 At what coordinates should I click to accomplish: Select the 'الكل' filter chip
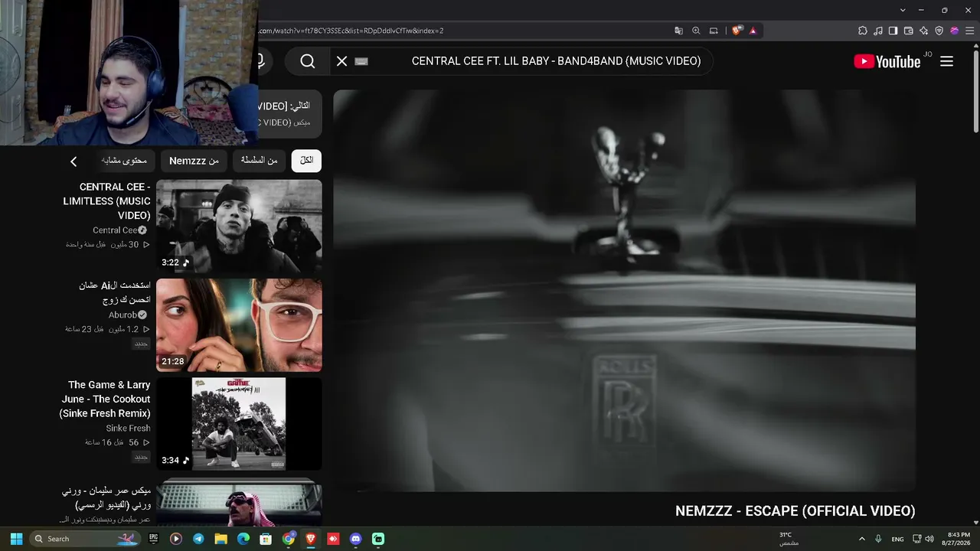point(307,161)
